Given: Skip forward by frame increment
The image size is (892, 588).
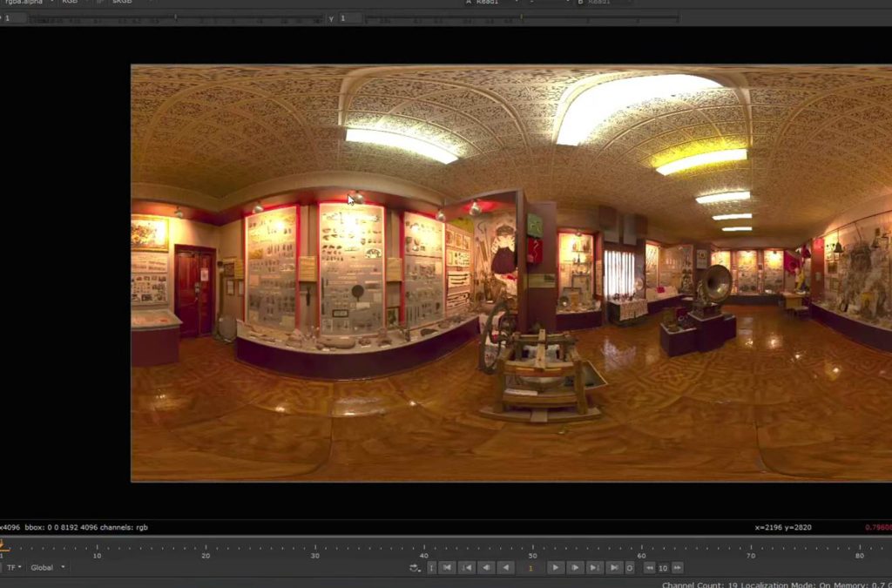Looking at the screenshot, I should coord(676,568).
